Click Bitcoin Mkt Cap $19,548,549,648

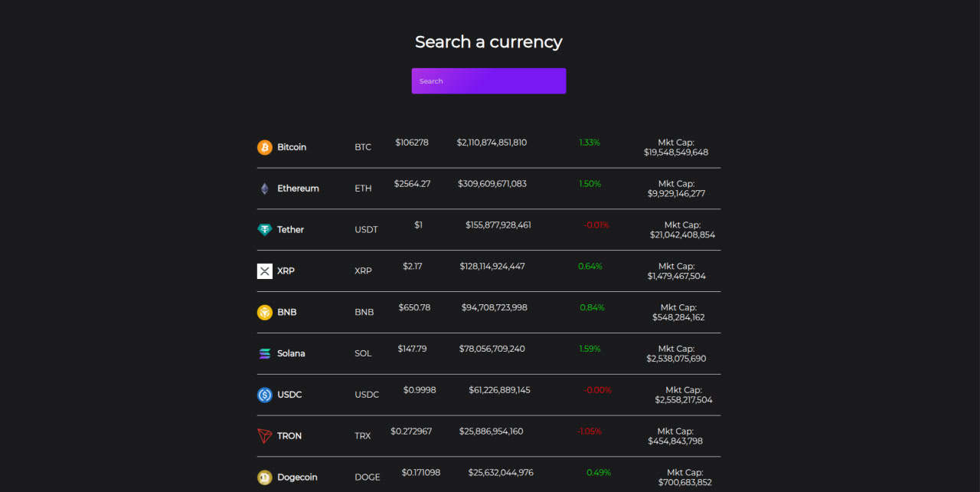(x=676, y=147)
